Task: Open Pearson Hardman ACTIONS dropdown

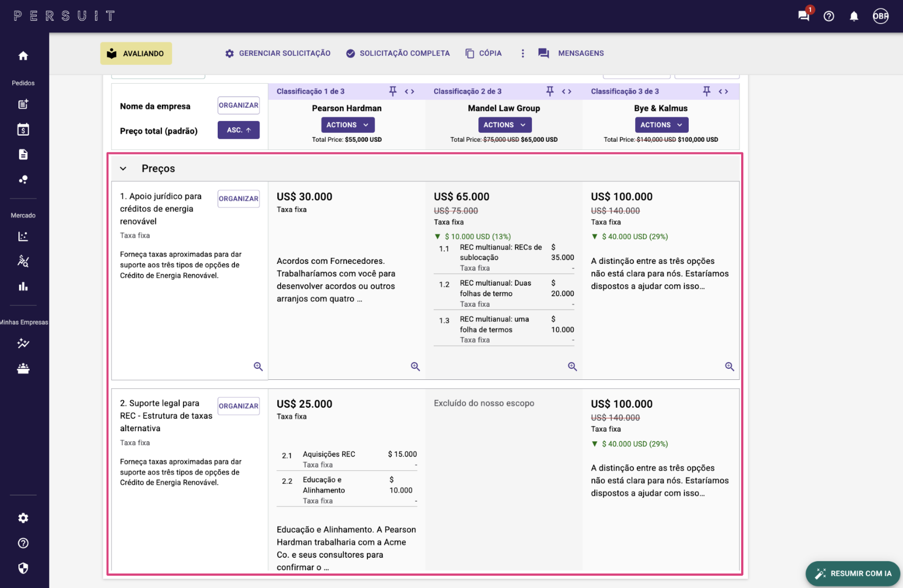Action: tap(347, 125)
